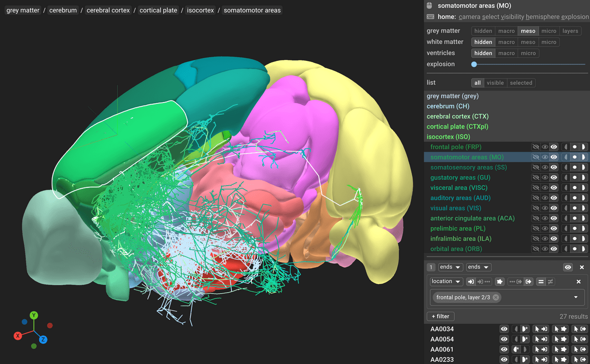The width and height of the screenshot is (590, 364).
Task: Click the ends-out arrow icon in the filter row
Action: click(529, 281)
